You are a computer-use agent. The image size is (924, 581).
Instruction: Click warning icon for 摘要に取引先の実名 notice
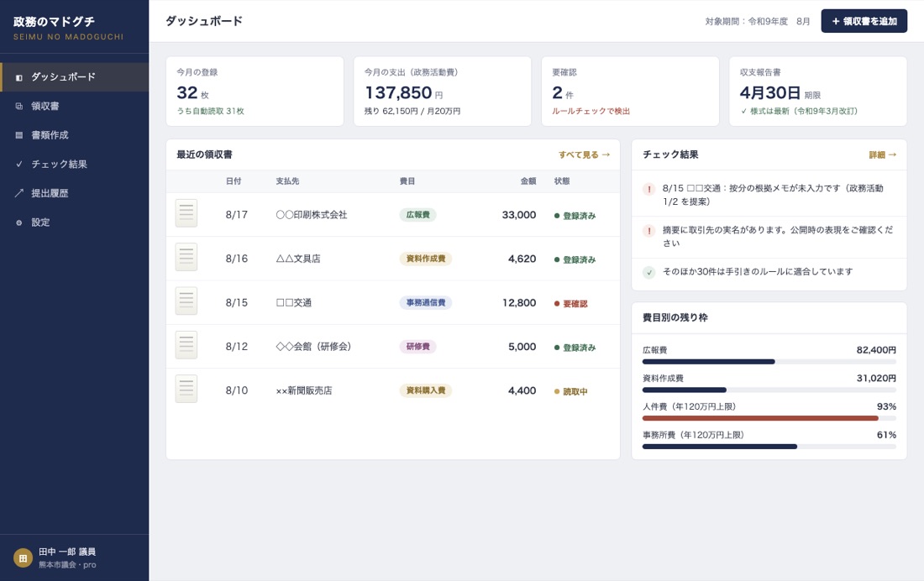click(648, 231)
